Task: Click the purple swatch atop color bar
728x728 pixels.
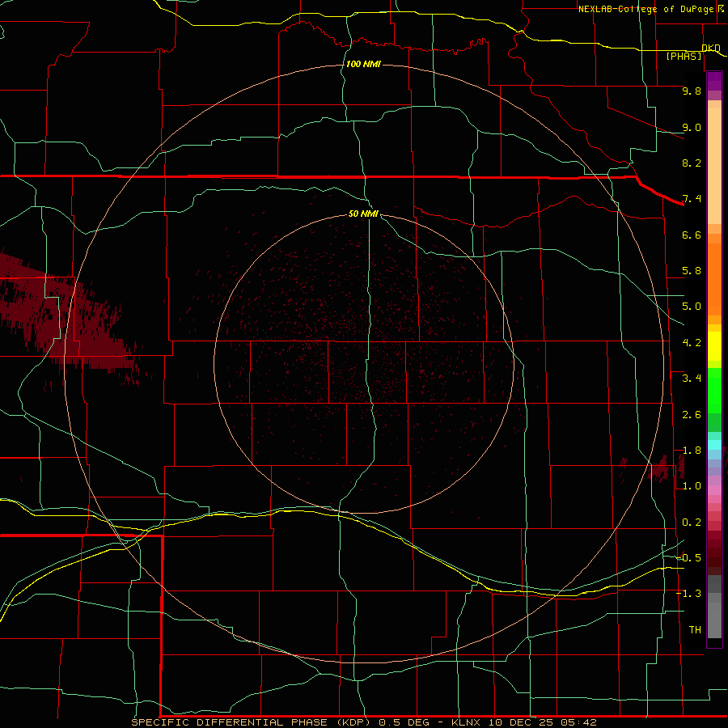Action: [714, 81]
